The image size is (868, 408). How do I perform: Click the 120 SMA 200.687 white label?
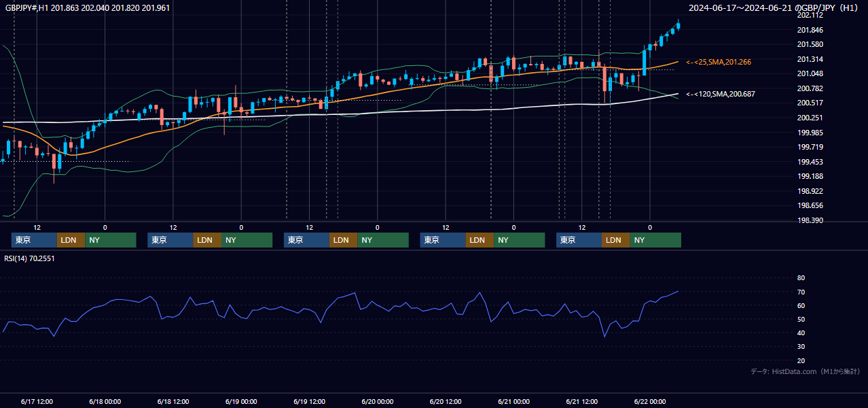pos(720,94)
